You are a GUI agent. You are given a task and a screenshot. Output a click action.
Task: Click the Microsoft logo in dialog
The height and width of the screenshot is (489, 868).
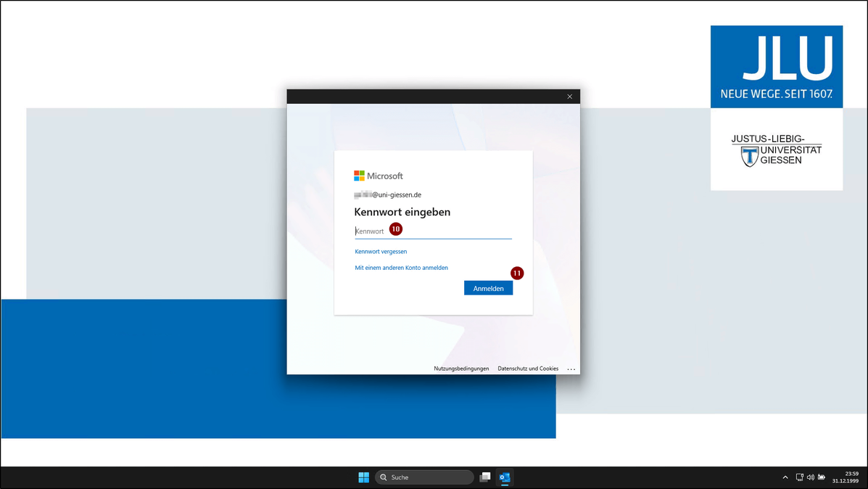pyautogui.click(x=379, y=176)
